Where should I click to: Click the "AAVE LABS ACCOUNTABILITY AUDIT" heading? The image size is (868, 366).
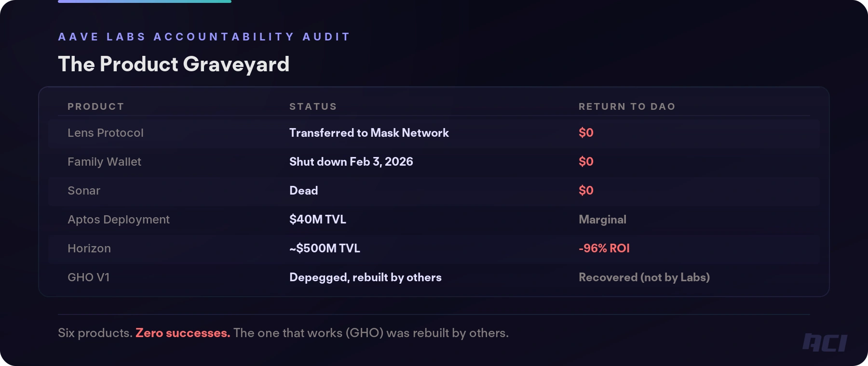(204, 37)
